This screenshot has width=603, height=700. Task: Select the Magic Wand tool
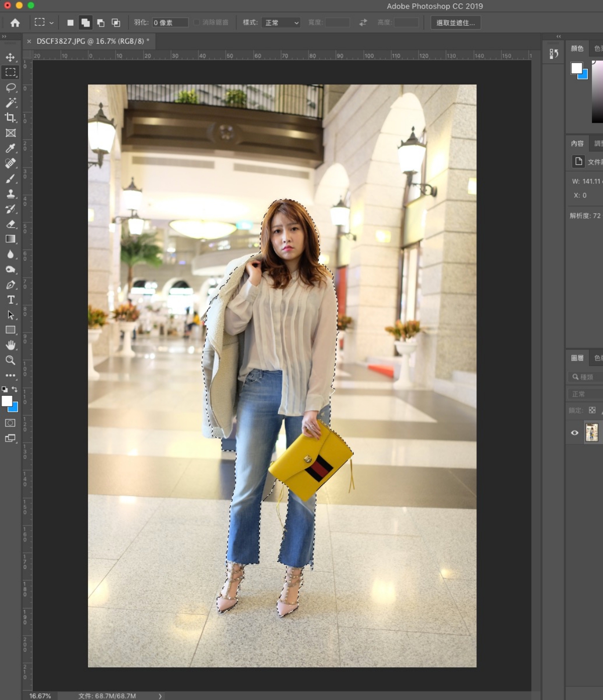pyautogui.click(x=11, y=103)
